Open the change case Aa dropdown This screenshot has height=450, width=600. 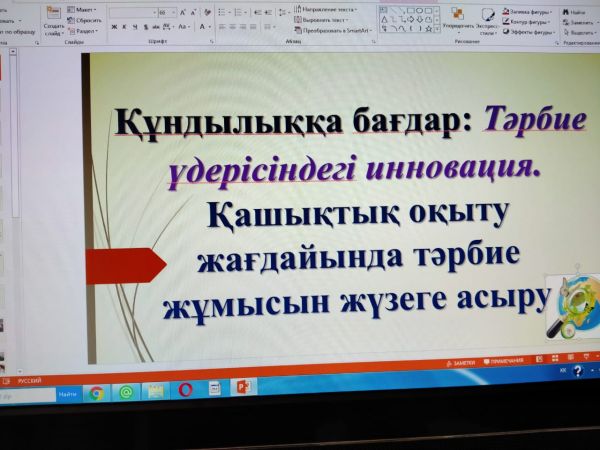coord(184,27)
